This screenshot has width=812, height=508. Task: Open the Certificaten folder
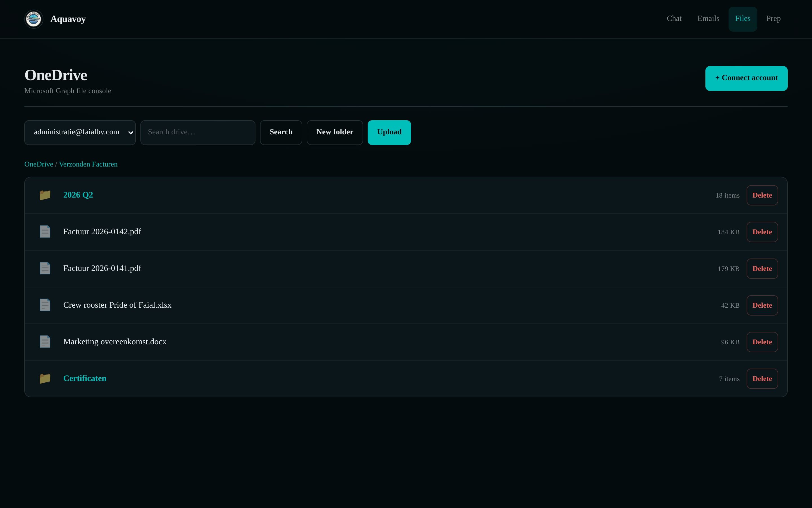point(85,379)
